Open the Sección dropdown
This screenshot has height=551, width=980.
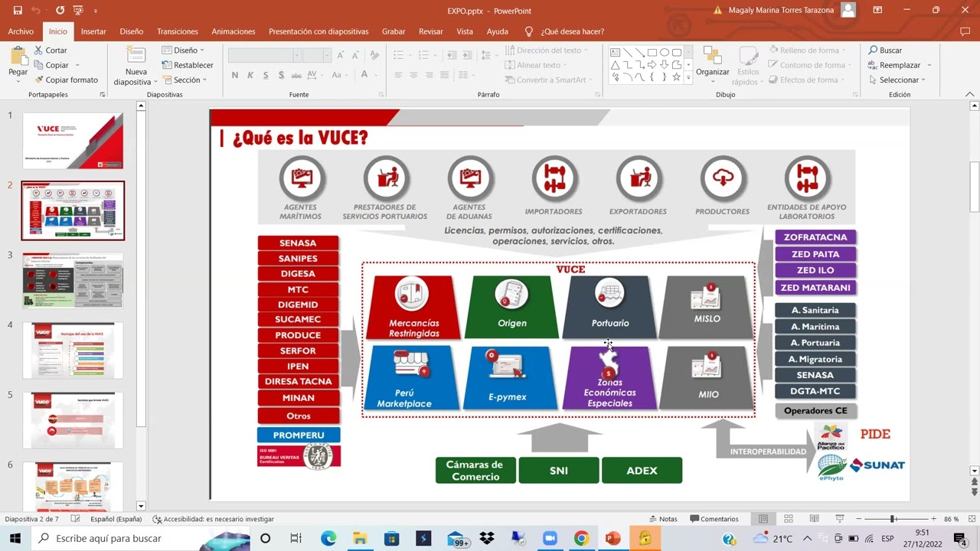point(185,80)
